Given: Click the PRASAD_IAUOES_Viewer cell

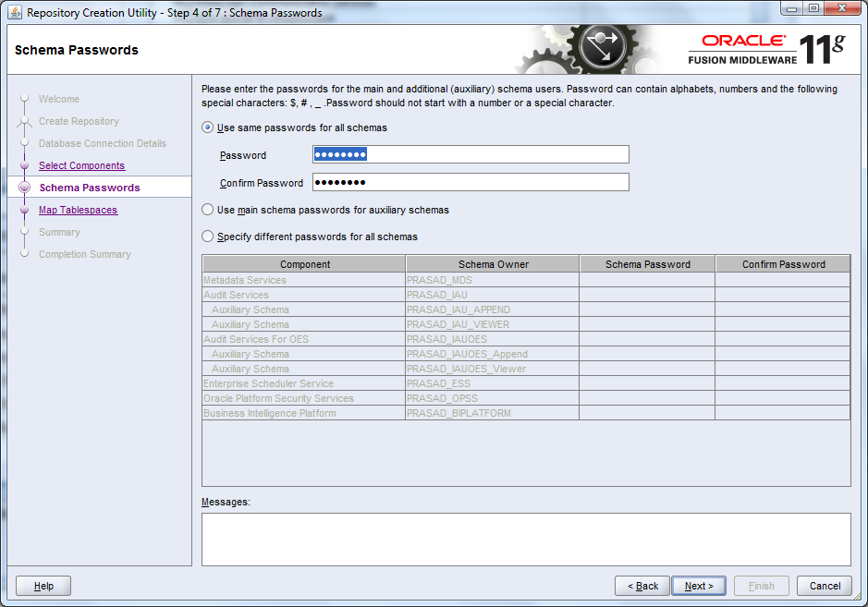Looking at the screenshot, I should [x=493, y=369].
